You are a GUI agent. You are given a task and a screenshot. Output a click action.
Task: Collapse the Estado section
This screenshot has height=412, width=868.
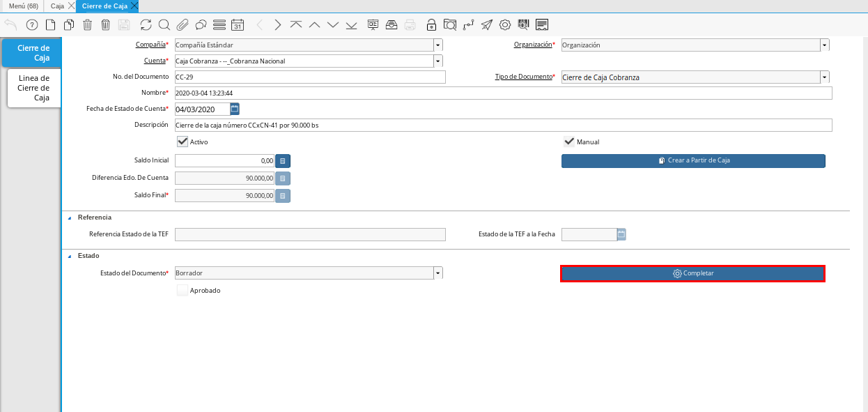[69, 256]
